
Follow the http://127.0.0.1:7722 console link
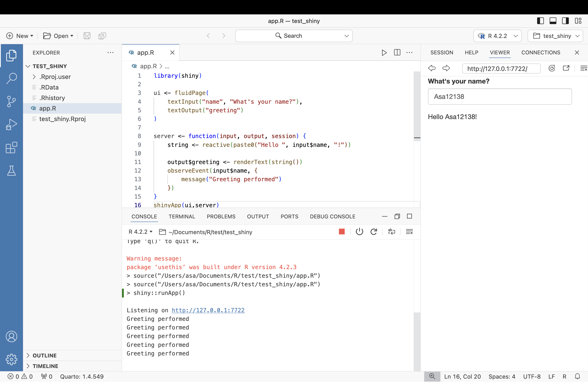point(208,310)
